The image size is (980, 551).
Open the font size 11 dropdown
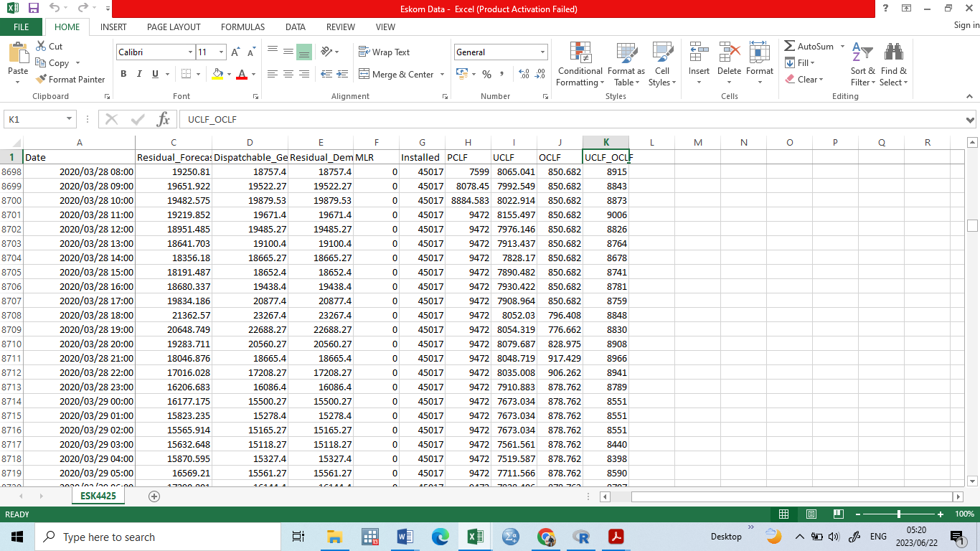click(x=222, y=52)
